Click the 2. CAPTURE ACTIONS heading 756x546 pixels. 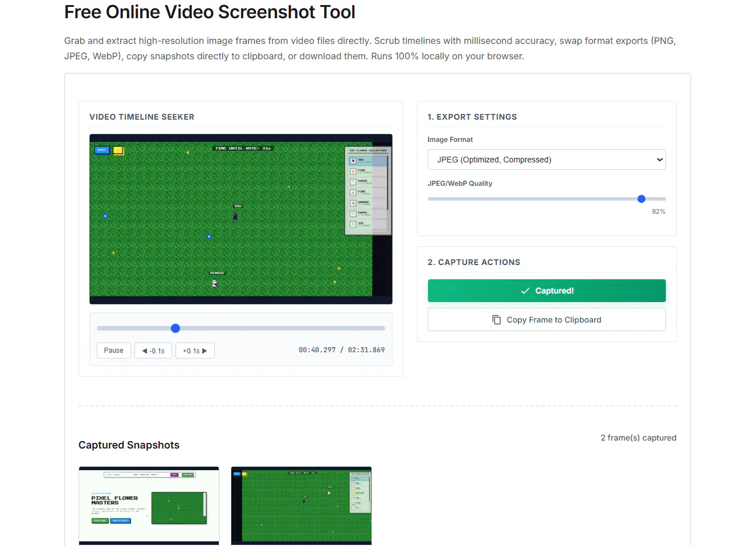474,262
